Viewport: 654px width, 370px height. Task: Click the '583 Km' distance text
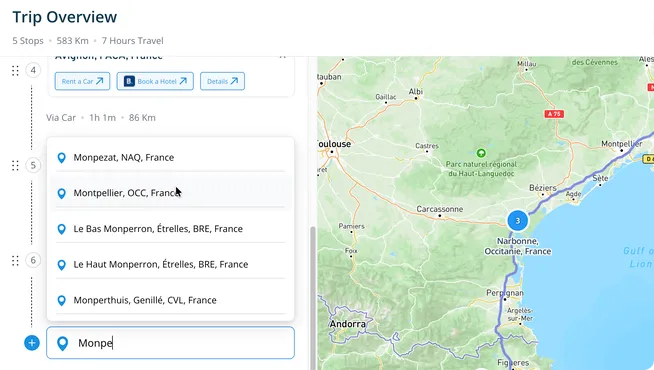pos(73,41)
